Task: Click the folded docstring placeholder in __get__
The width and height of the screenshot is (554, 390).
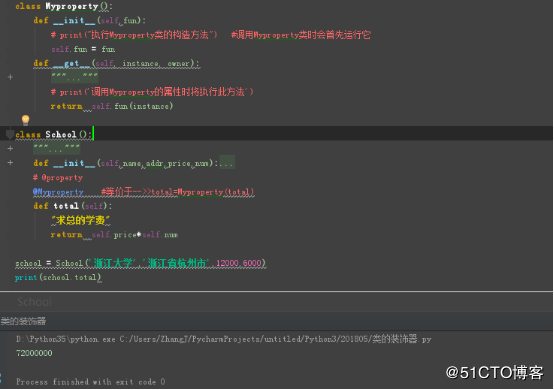Action: pyautogui.click(x=75, y=77)
